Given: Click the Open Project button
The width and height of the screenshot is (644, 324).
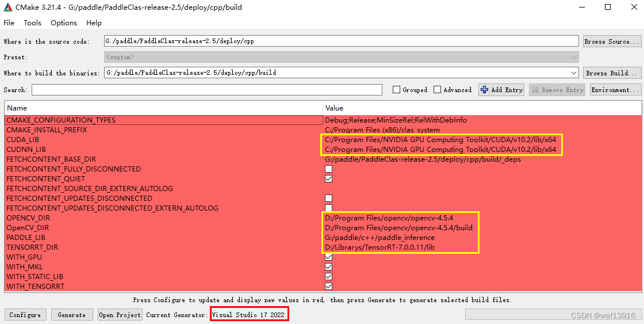Looking at the screenshot, I should (x=120, y=315).
